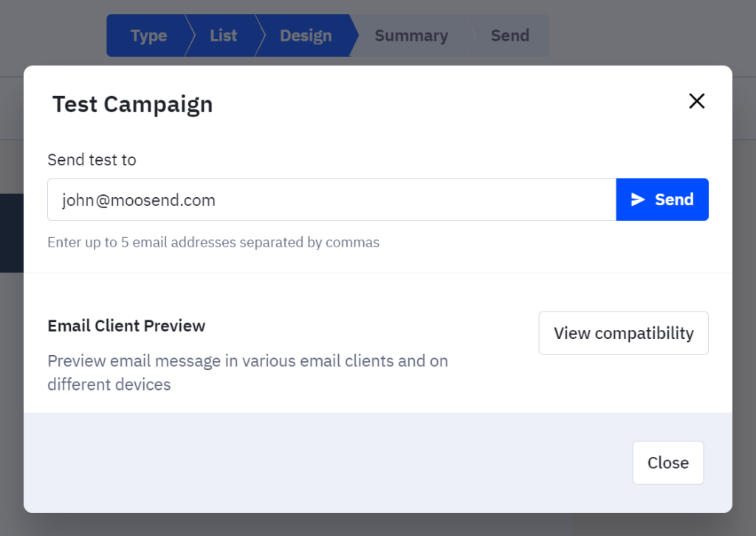Click the email addresses hint text
This screenshot has height=536, width=756.
point(213,242)
